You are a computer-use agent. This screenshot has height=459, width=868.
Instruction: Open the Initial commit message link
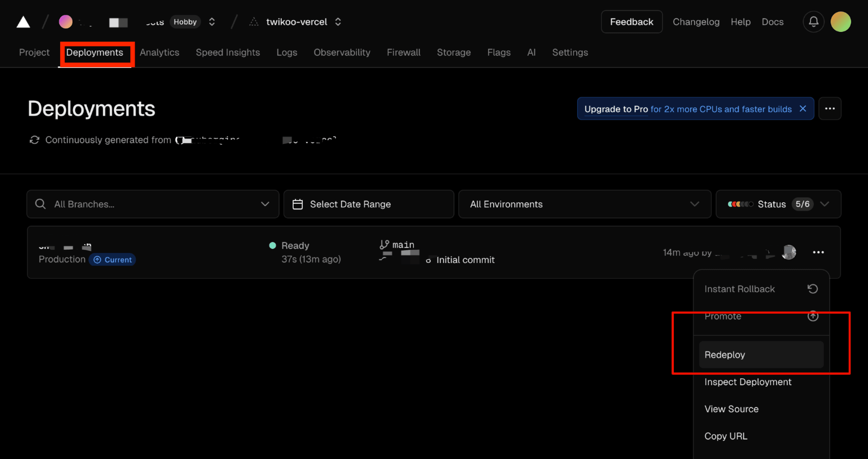coord(465,260)
